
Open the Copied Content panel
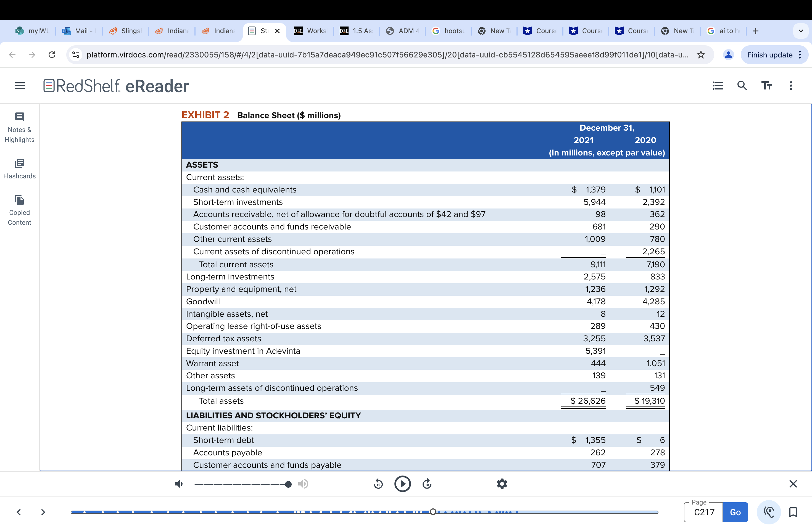[x=19, y=210]
